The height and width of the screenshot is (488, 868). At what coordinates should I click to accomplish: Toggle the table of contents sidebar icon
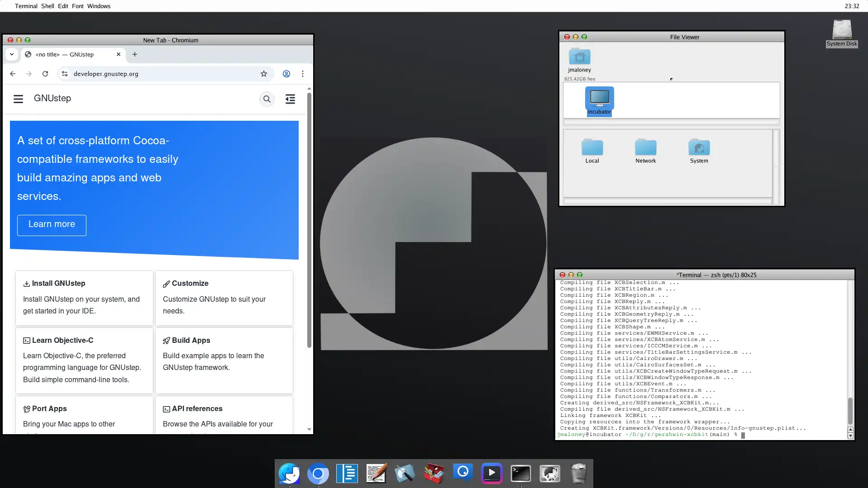click(290, 99)
